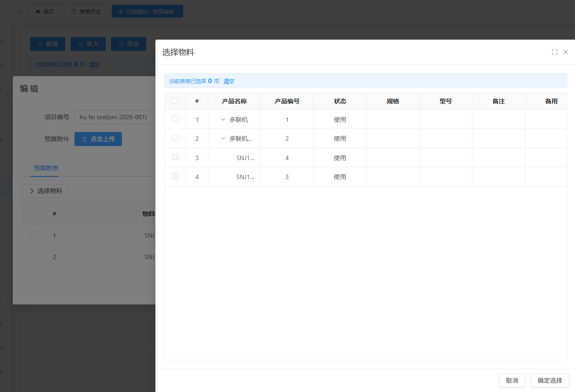Switch to the 表单开发 tab
Image resolution: width=575 pixels, height=392 pixels.
click(x=87, y=11)
